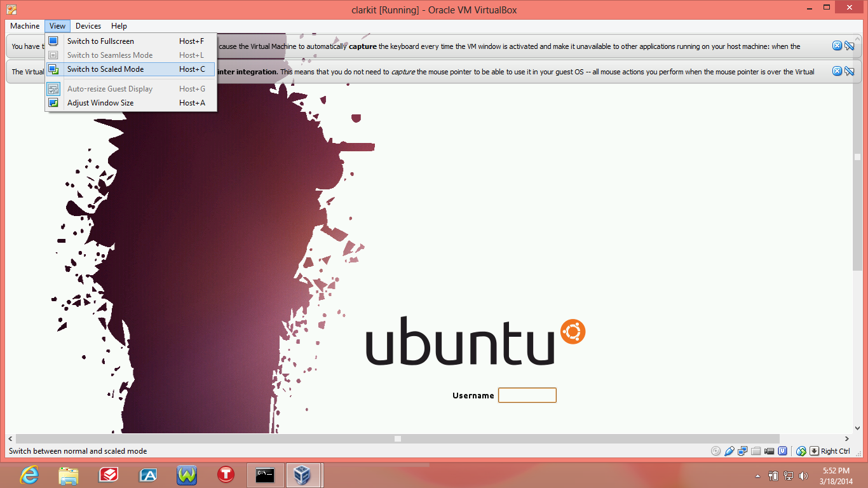868x488 pixels.
Task: Suppress future mouse integration messages icon
Action: (x=849, y=71)
